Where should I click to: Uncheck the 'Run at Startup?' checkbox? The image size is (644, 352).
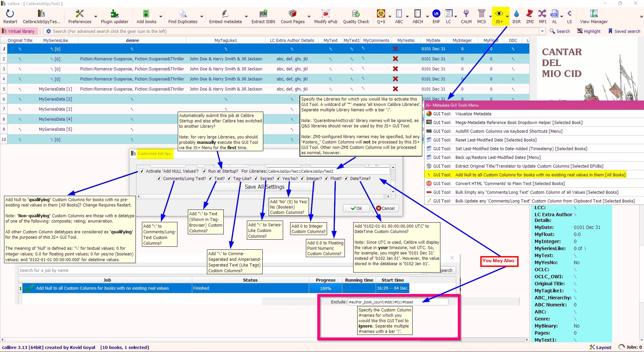pos(204,171)
